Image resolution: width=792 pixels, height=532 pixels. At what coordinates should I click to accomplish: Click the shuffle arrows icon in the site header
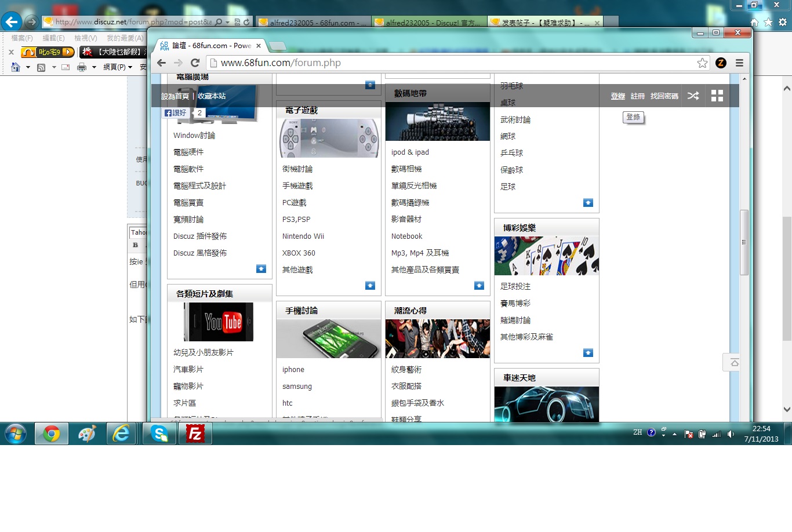coord(693,96)
